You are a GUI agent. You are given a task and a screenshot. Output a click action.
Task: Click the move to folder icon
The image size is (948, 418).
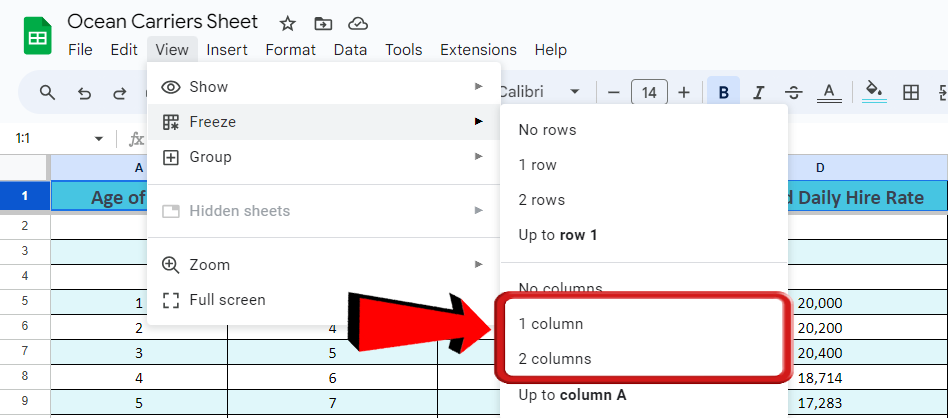pyautogui.click(x=322, y=23)
